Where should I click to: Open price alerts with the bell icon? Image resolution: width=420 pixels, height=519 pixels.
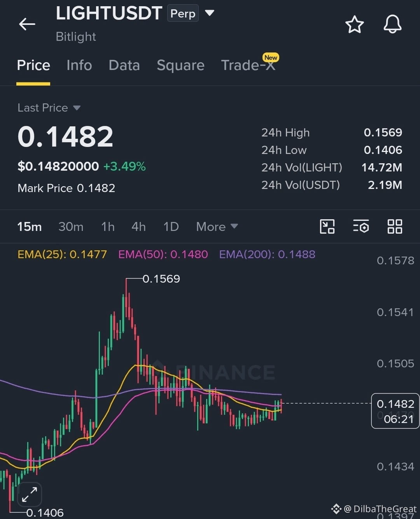tap(392, 24)
